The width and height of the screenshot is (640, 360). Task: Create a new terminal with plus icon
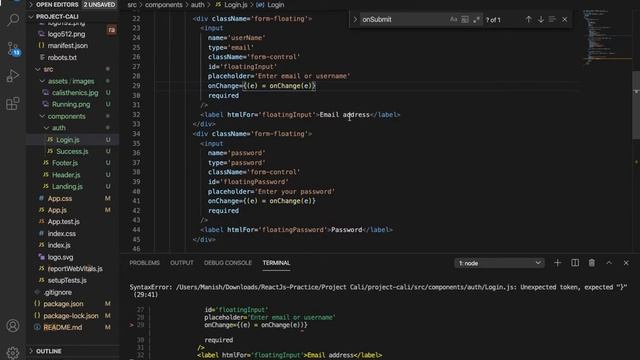pyautogui.click(x=558, y=263)
